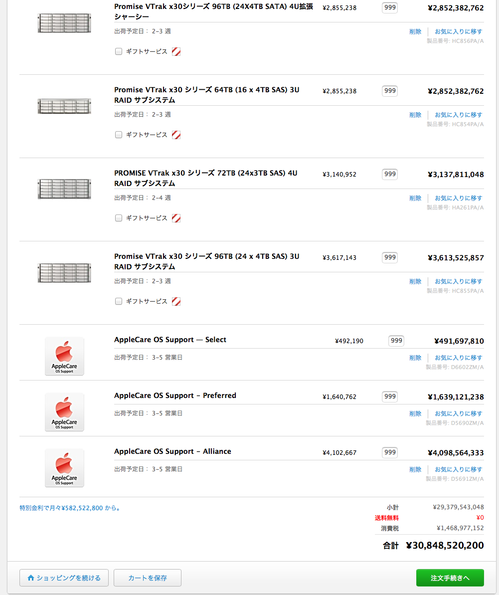Viewport: 499px width, 595px height.
Task: Click the save cart button
Action: 147,578
